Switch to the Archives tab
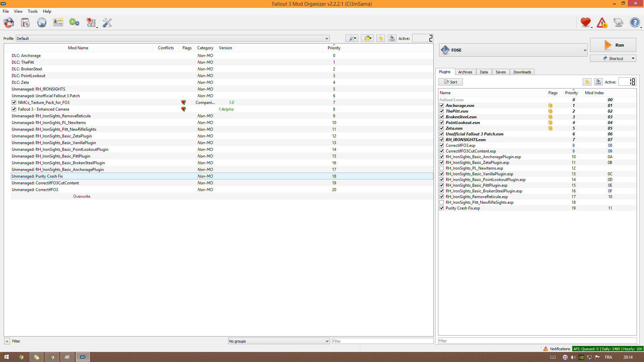This screenshot has width=644, height=362. tap(465, 72)
